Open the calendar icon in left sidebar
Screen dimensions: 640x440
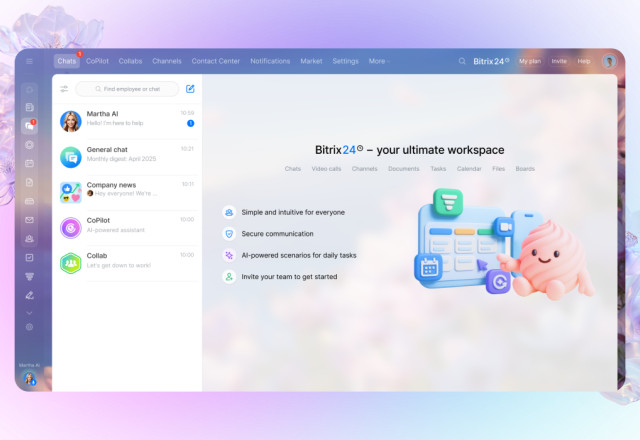(29, 163)
